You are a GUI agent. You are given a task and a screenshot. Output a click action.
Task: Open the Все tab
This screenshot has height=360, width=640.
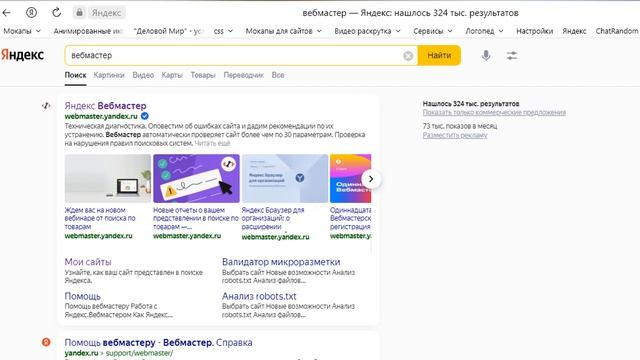tap(278, 75)
